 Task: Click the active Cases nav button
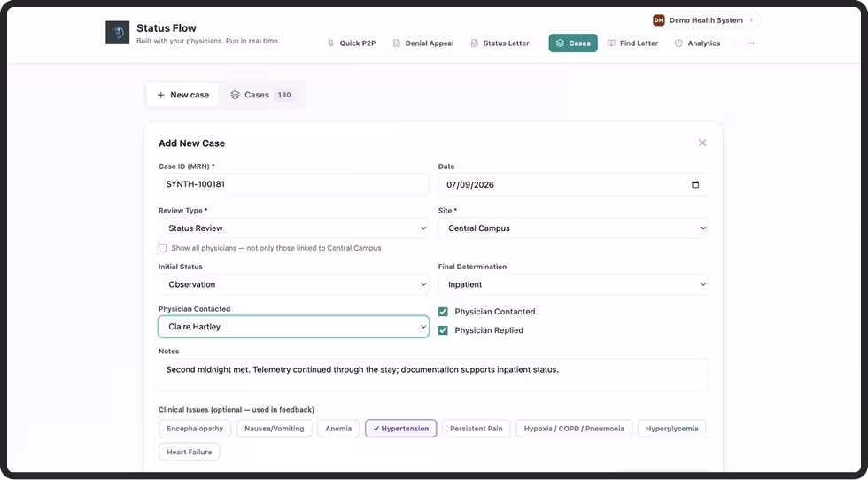point(573,43)
